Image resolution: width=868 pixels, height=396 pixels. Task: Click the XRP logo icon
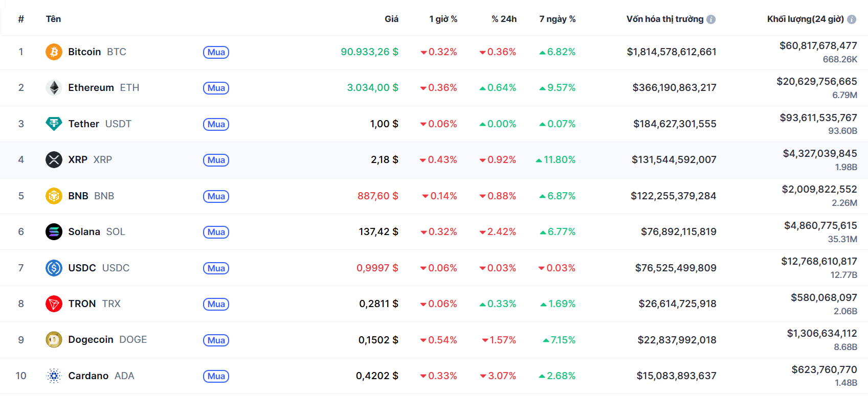click(54, 159)
